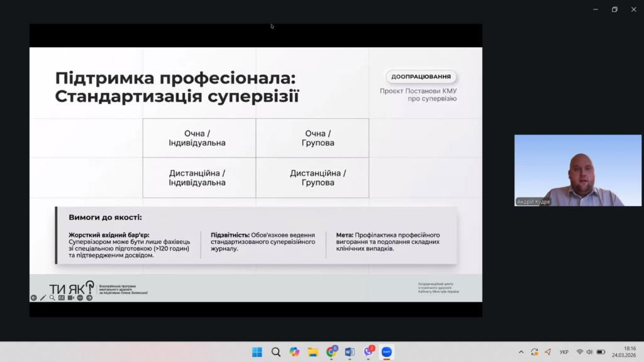Open taskbar Search
The width and height of the screenshot is (644, 362).
275,352
